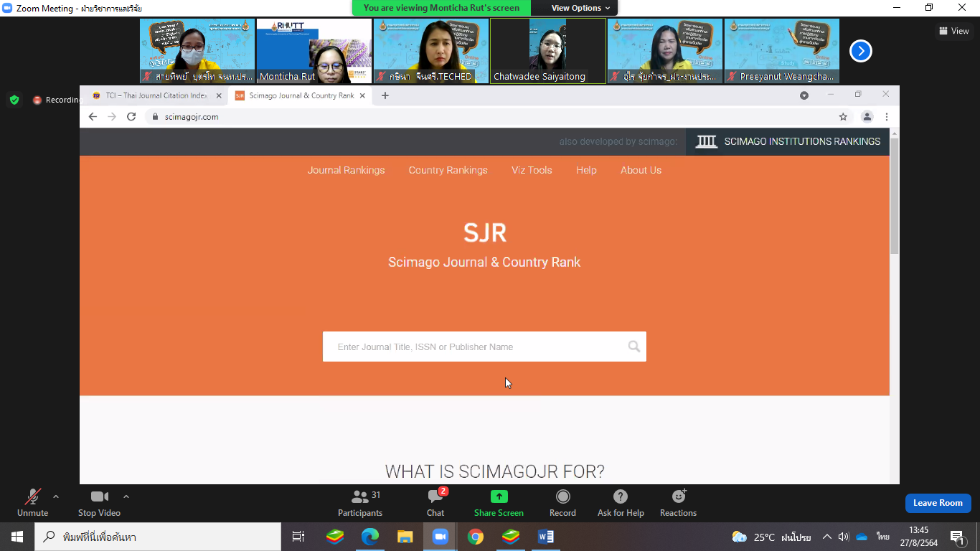Open Chrome three-dot menu
The image size is (980, 551).
887,117
